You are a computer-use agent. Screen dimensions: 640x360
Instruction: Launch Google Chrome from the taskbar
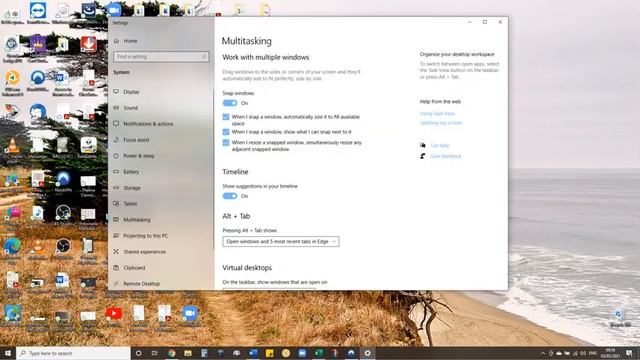pyautogui.click(x=171, y=353)
